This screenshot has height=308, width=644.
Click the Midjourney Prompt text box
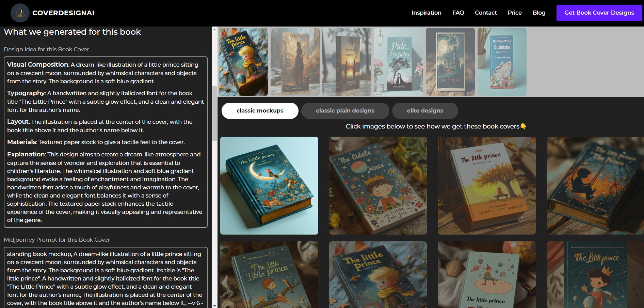pyautogui.click(x=106, y=278)
